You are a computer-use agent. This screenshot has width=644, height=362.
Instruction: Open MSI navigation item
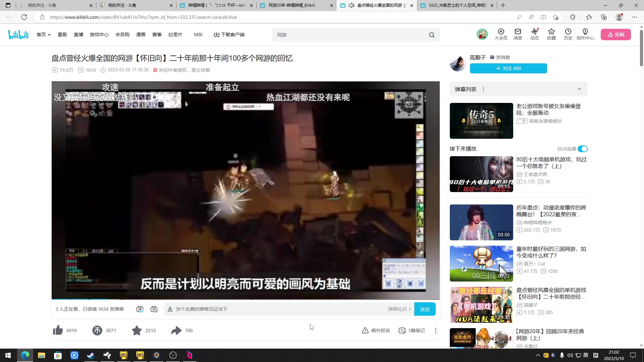[x=198, y=35]
